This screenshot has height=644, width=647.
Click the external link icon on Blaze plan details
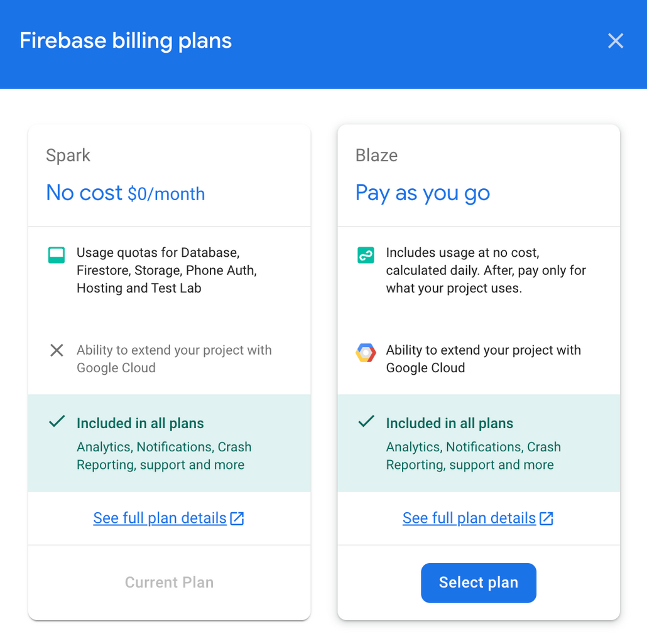[x=546, y=518]
